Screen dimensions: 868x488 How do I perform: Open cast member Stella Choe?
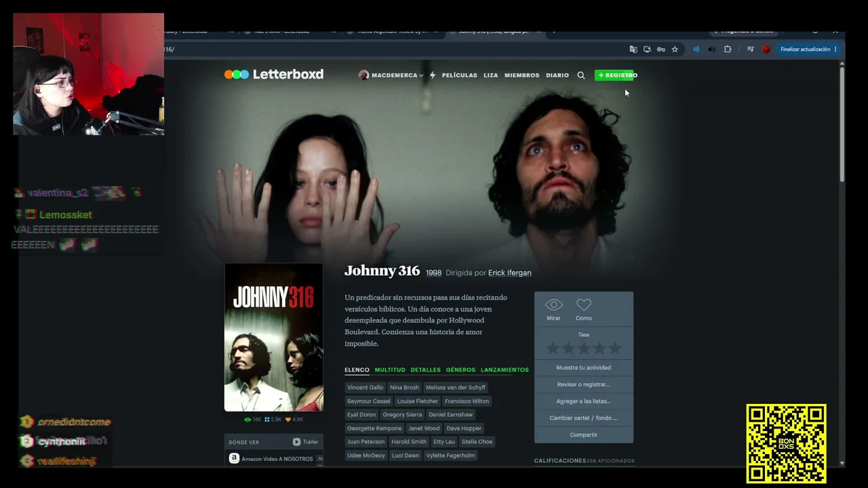coord(477,442)
